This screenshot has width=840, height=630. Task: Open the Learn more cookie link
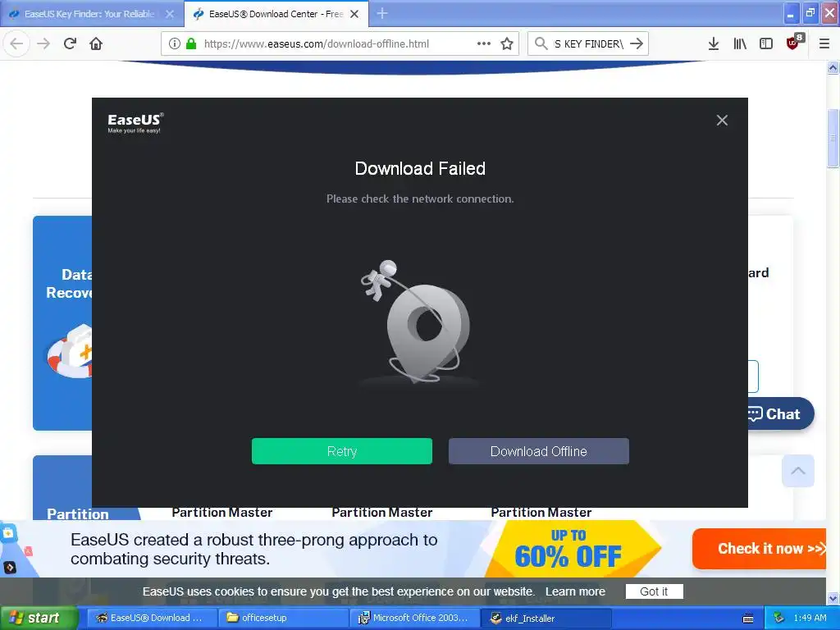click(575, 591)
